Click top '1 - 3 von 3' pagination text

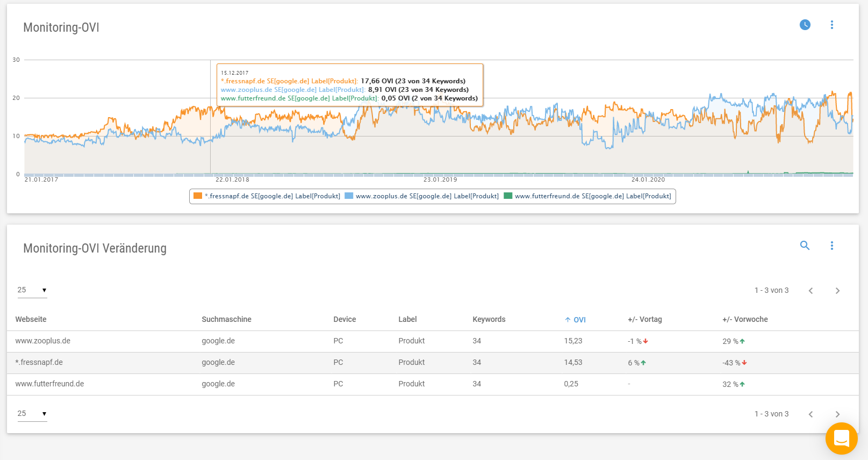point(771,290)
